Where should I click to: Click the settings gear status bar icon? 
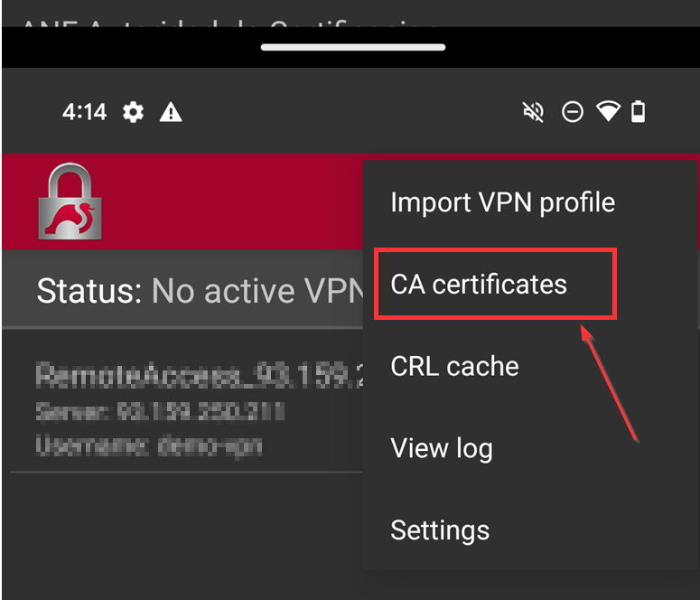[134, 112]
